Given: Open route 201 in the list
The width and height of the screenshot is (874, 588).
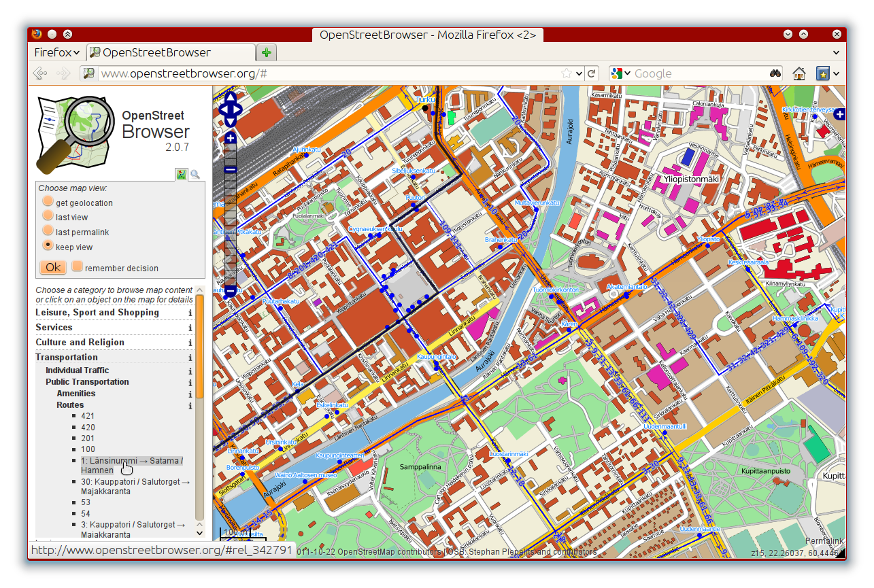Looking at the screenshot, I should tap(88, 438).
